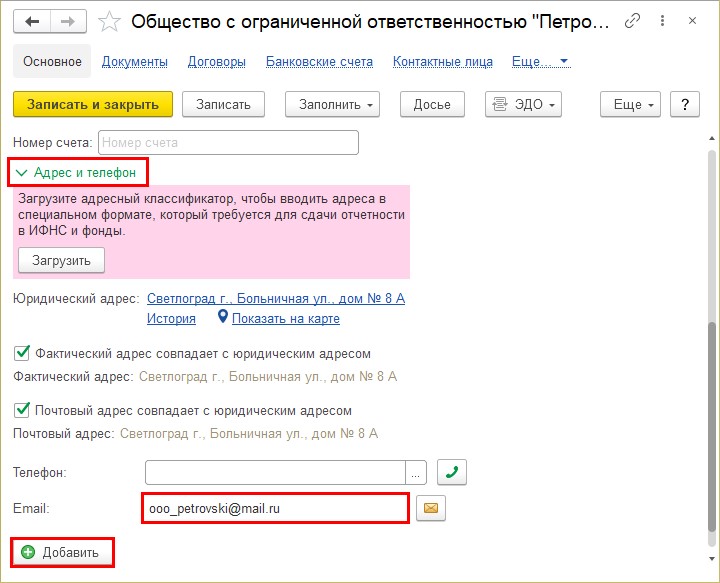The height and width of the screenshot is (583, 720).
Task: Open Показать на карте link
Action: (285, 319)
